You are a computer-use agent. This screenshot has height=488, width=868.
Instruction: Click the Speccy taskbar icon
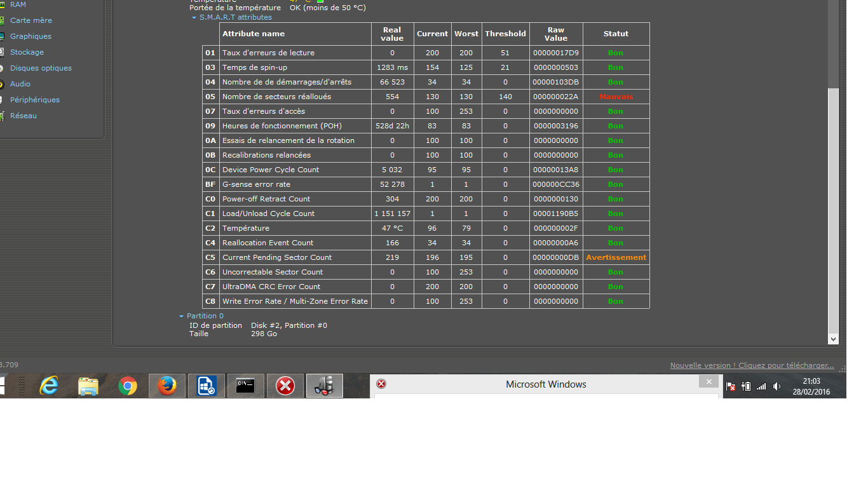(325, 386)
